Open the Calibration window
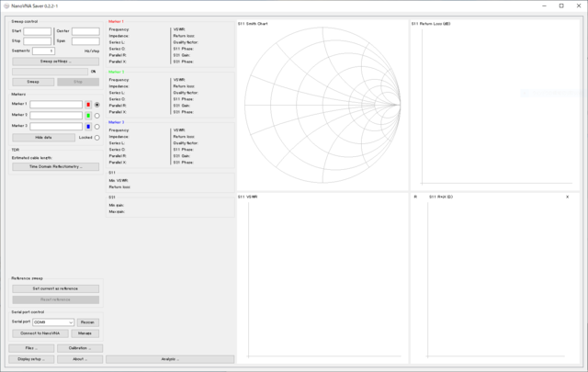The width and height of the screenshot is (588, 372). click(80, 348)
